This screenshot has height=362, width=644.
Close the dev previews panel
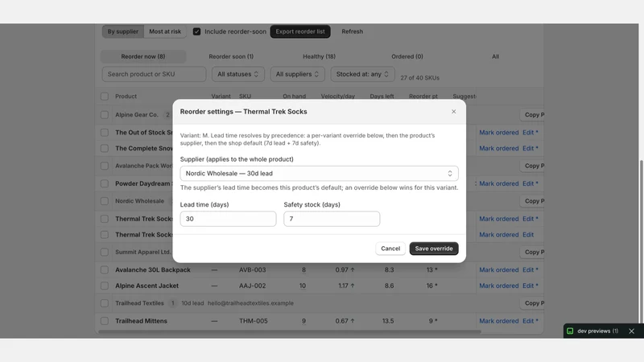(x=631, y=331)
